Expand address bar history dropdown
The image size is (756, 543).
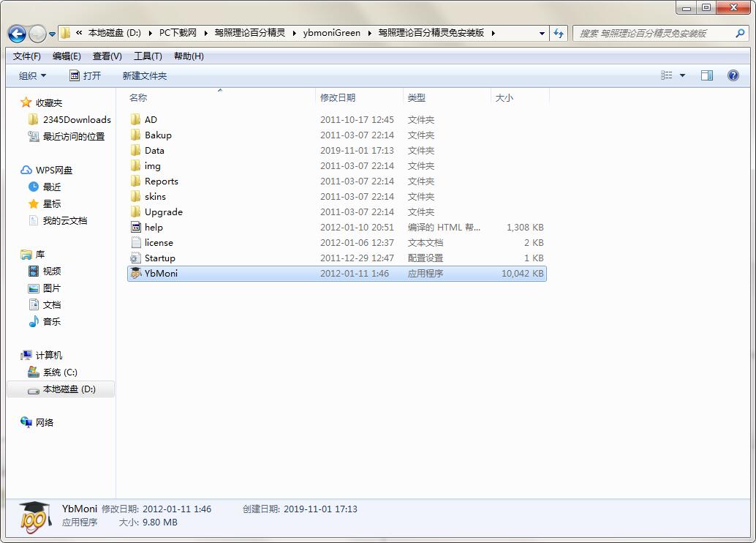(x=542, y=34)
